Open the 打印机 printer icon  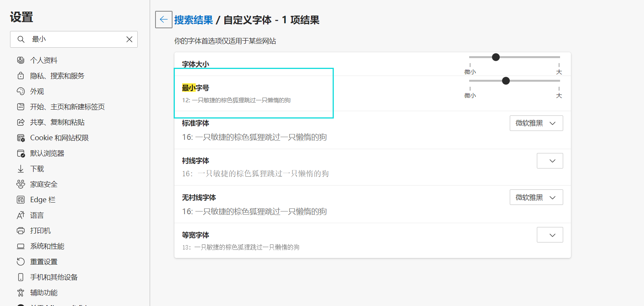click(x=21, y=230)
